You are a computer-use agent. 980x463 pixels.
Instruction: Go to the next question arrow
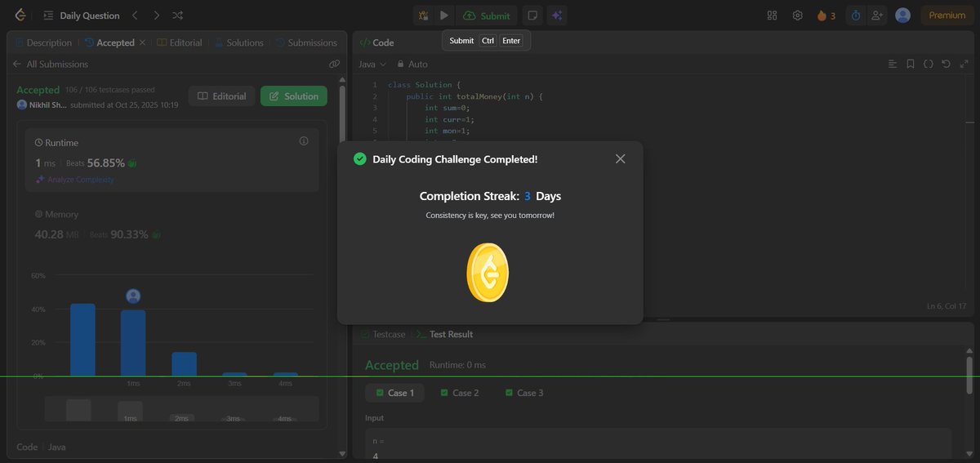click(x=156, y=16)
